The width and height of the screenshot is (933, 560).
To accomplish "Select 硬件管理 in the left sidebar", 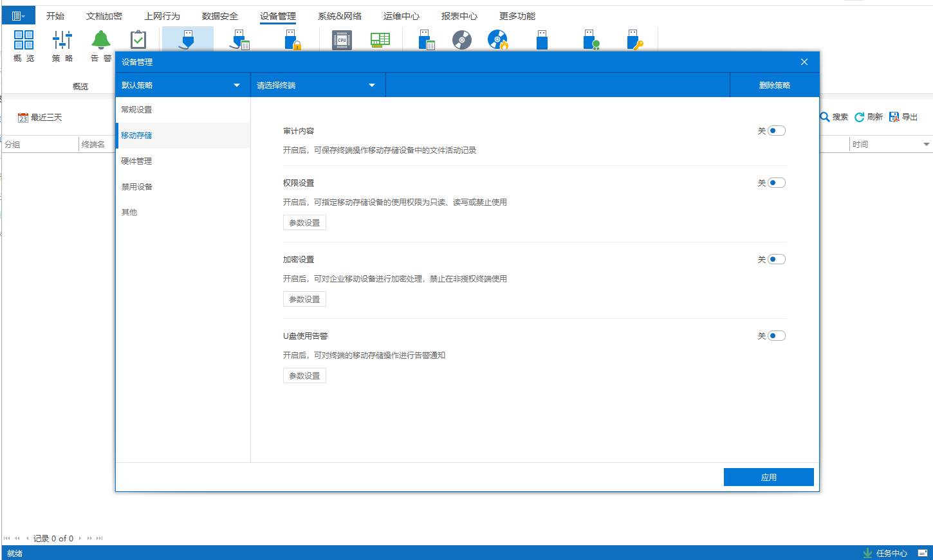I will coord(136,161).
